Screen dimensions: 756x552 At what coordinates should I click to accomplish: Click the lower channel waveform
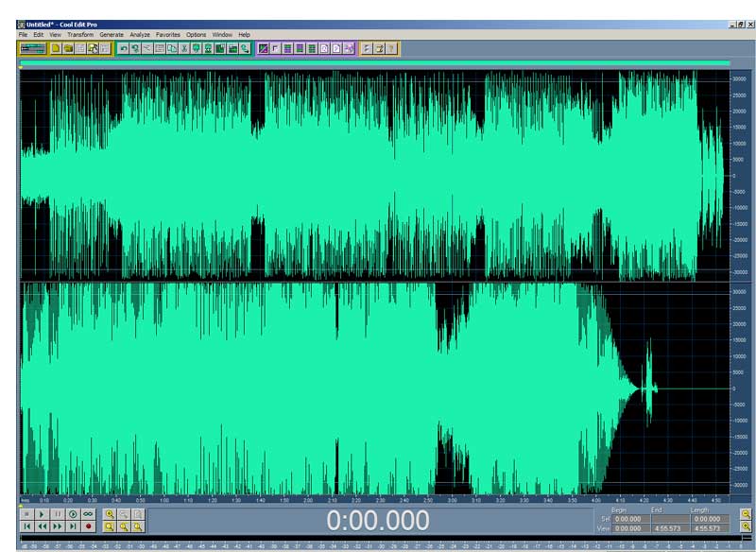point(374,388)
